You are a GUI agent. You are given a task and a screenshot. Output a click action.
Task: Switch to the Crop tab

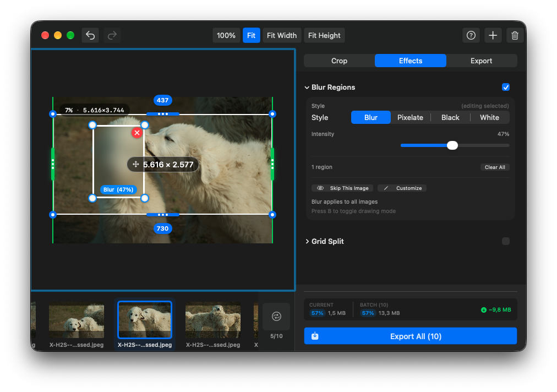pos(339,61)
